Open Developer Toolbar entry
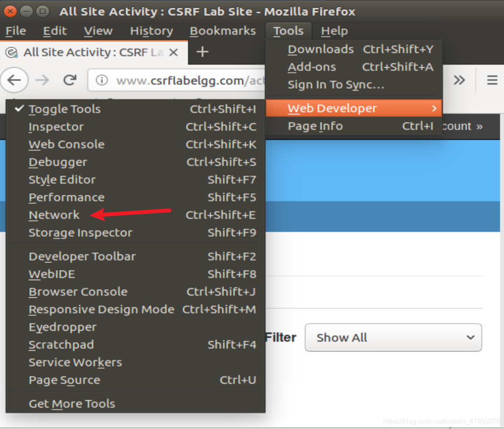This screenshot has height=429, width=504. (135, 256)
